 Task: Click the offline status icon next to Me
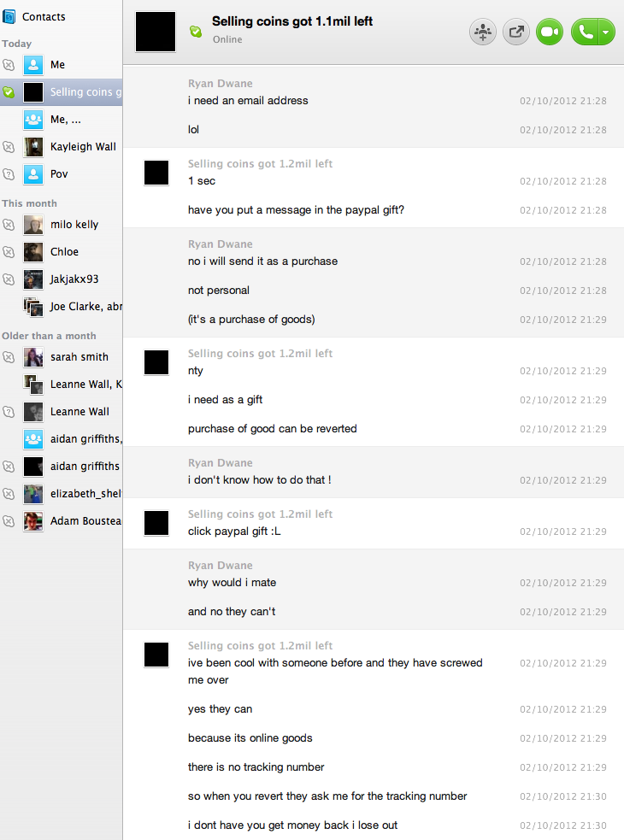click(x=9, y=65)
